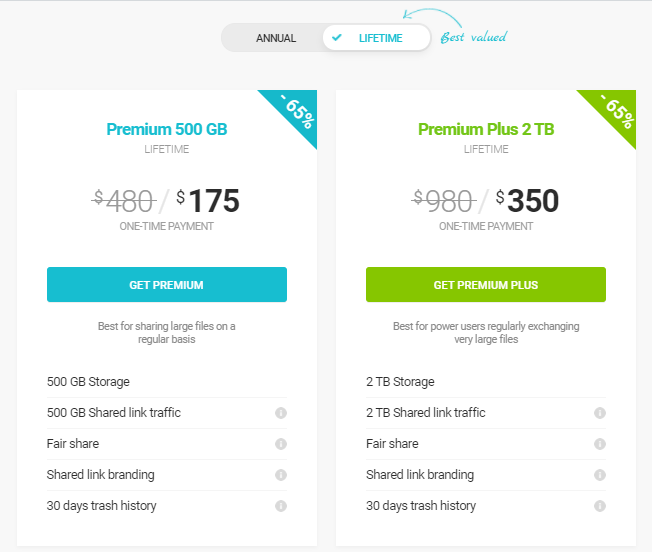Open info icon for 2 TB Shared link traffic
Screen dimensions: 652x552
coord(600,413)
